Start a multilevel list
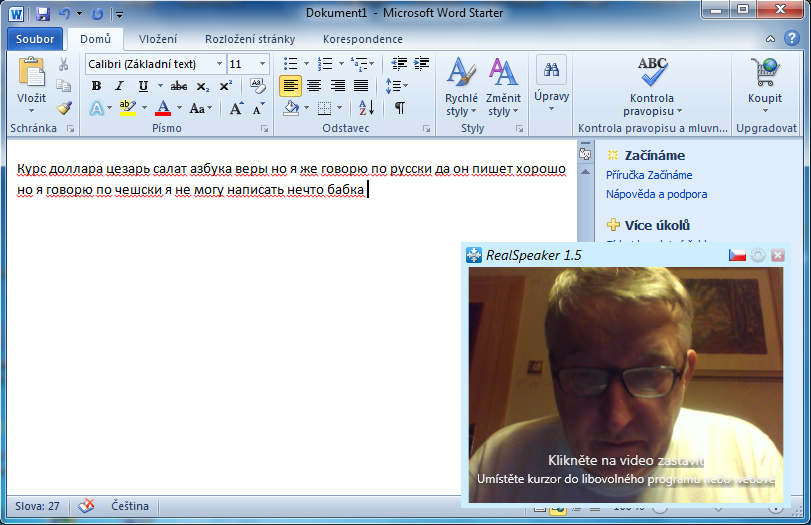This screenshot has width=811, height=525. click(x=359, y=64)
